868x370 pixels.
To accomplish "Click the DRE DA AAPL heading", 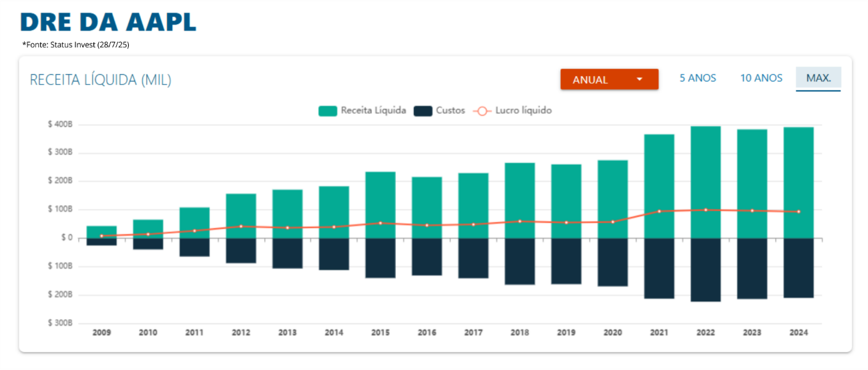I will 108,21.
